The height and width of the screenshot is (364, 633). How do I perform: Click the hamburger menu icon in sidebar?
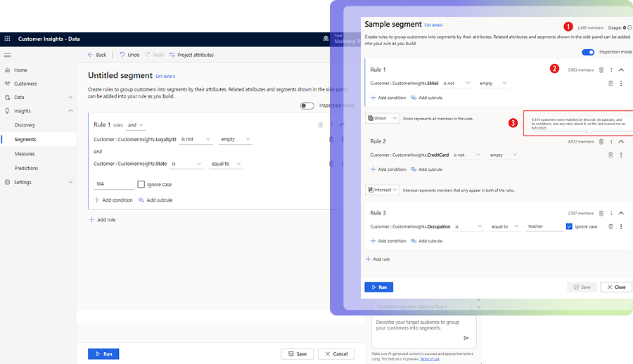[x=8, y=55]
